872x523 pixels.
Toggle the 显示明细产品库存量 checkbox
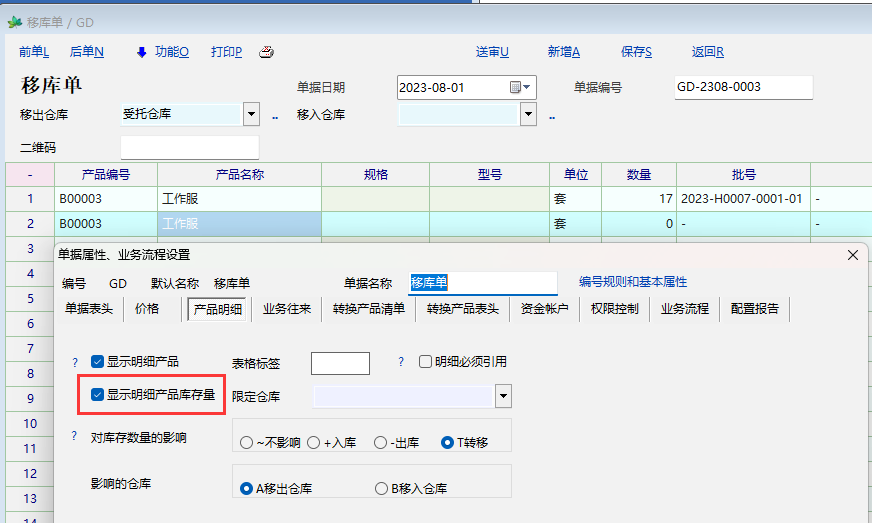(97, 395)
